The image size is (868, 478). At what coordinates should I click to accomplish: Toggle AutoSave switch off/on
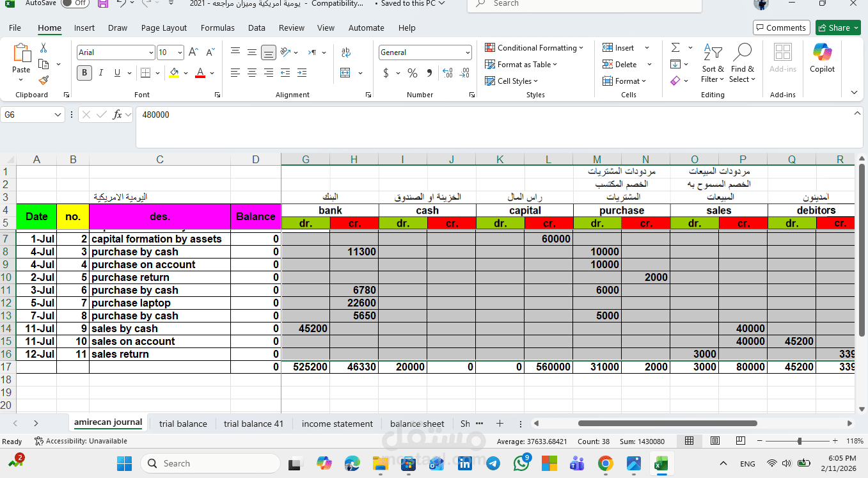[75, 3]
